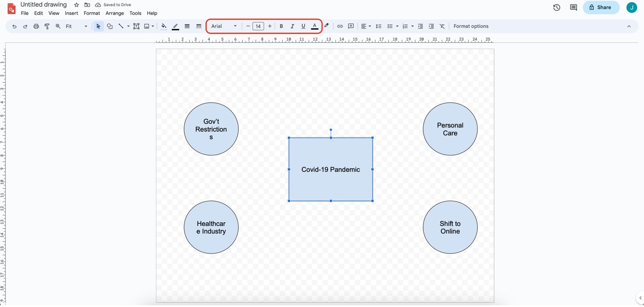The image size is (644, 307).
Task: Open the Highlight color pen
Action: pos(327,26)
